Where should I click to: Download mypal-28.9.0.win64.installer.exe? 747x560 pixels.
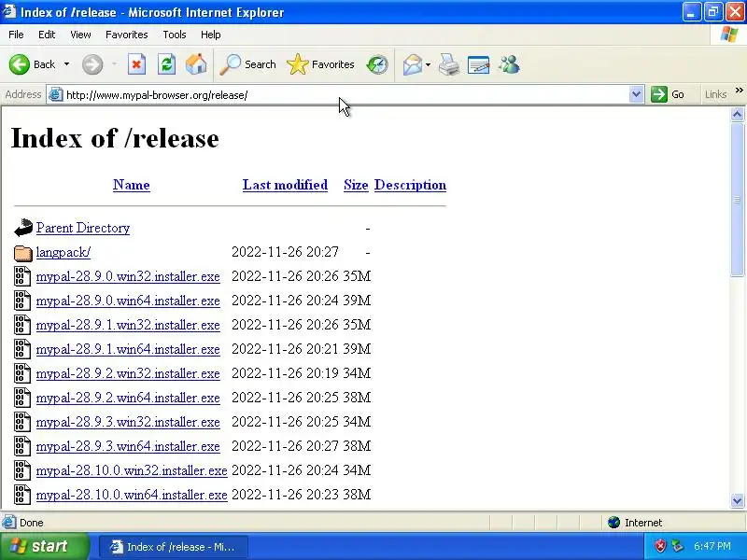128,301
